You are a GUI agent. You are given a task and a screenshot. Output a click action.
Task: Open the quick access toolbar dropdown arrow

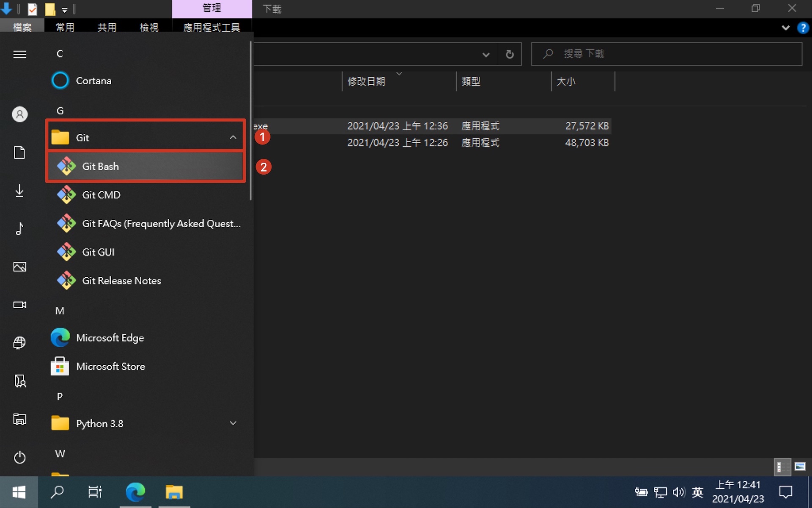click(x=64, y=9)
